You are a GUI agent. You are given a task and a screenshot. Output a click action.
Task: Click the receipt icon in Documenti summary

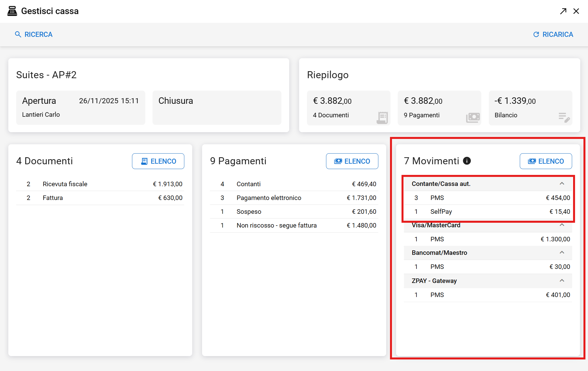click(382, 118)
